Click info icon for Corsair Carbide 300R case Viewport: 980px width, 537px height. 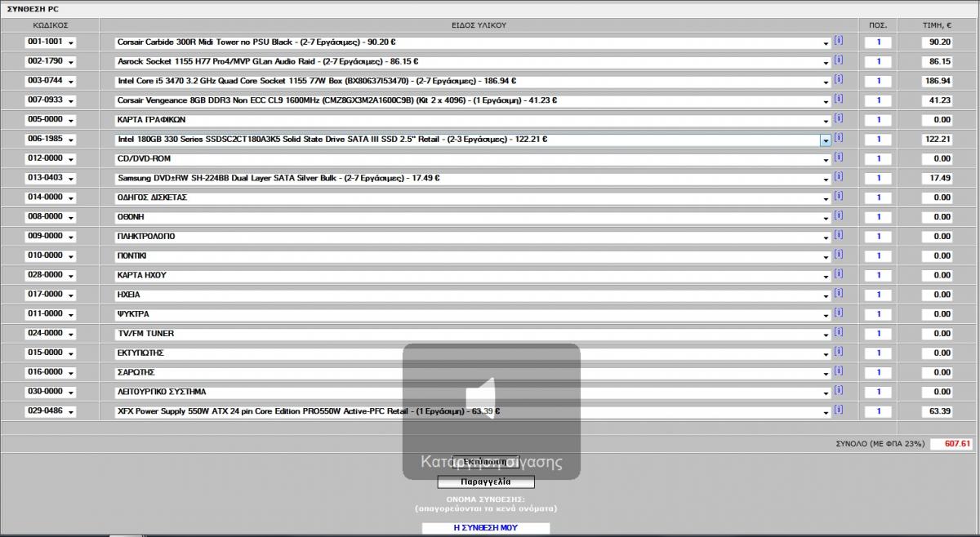[838, 40]
